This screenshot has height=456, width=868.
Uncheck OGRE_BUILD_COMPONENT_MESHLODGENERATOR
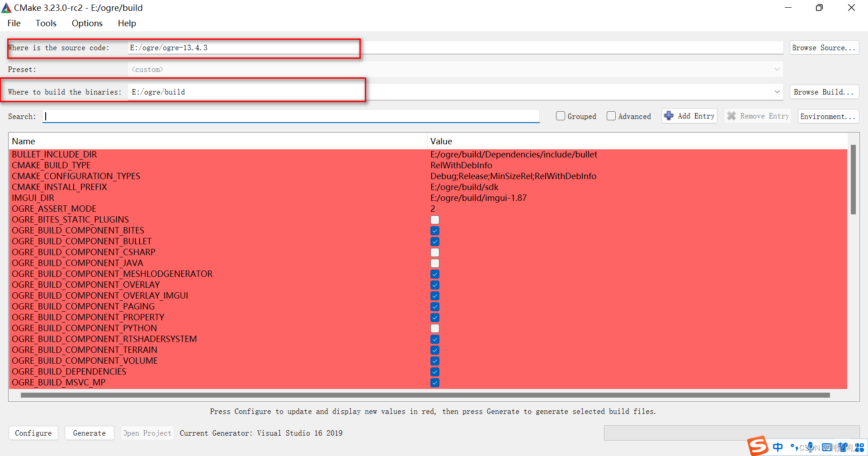(x=435, y=274)
